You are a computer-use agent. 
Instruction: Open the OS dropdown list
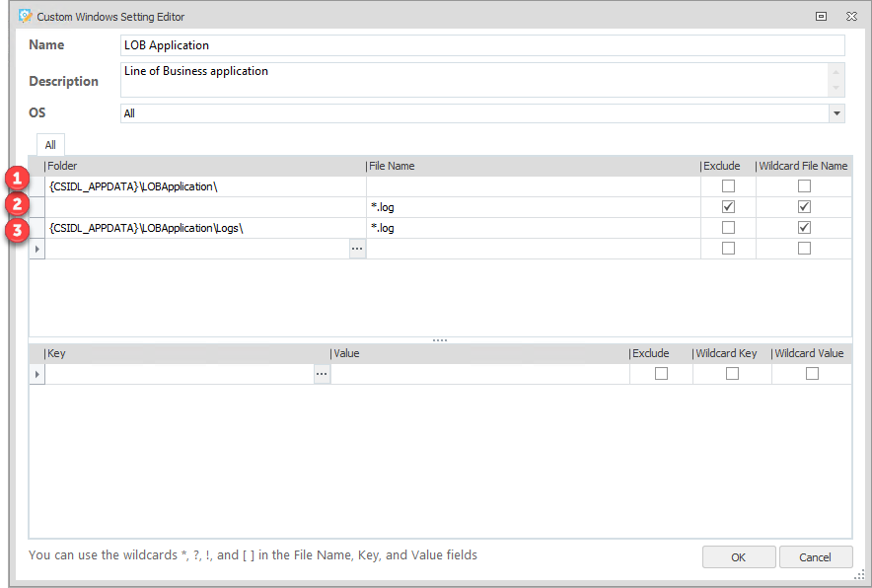click(x=836, y=113)
